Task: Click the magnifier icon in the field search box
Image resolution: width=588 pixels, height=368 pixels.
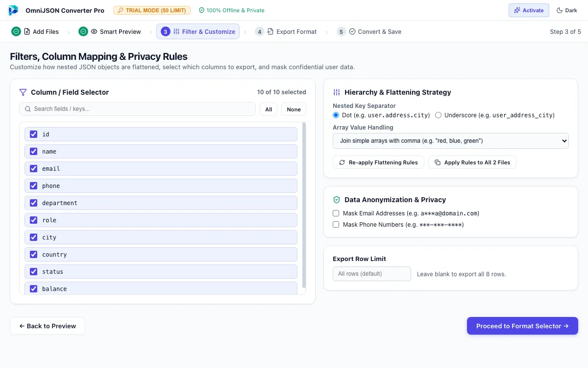Action: (28, 109)
